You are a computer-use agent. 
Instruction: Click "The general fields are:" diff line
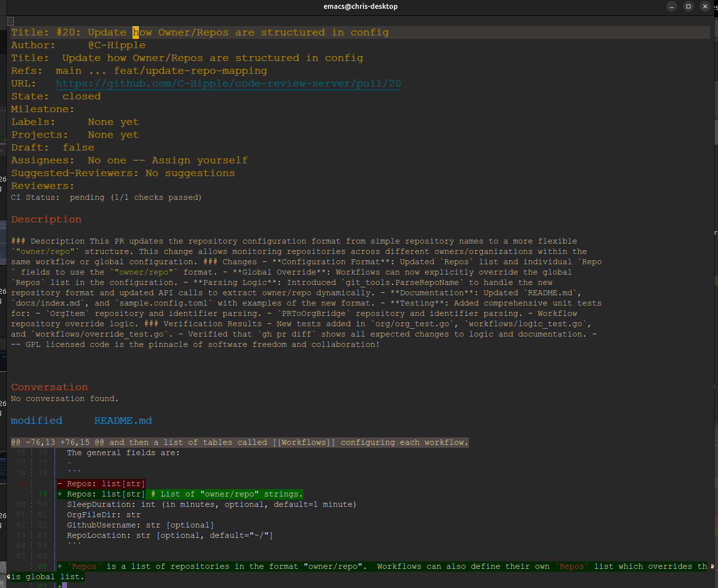point(123,453)
